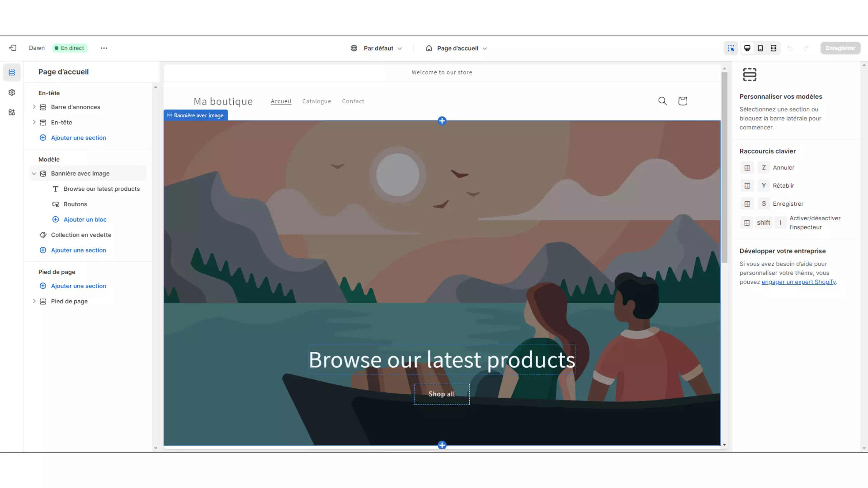Image resolution: width=868 pixels, height=488 pixels.
Task: Open theme settings gear icon
Action: click(x=12, y=93)
